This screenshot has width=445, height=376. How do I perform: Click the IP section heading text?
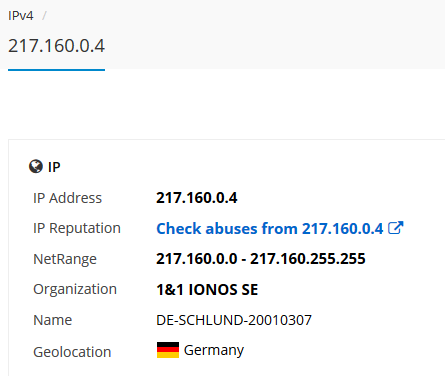54,167
